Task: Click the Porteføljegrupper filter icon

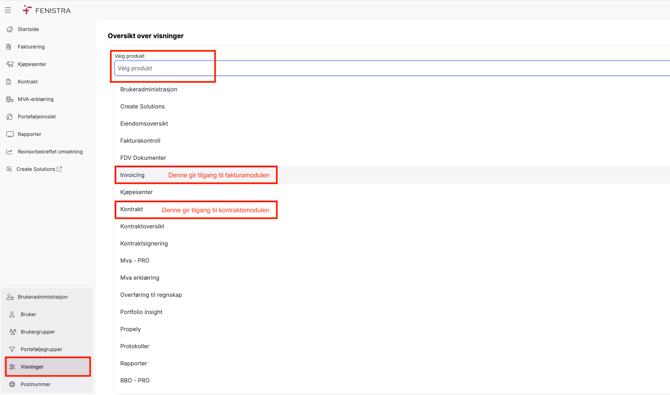Action: [12, 349]
